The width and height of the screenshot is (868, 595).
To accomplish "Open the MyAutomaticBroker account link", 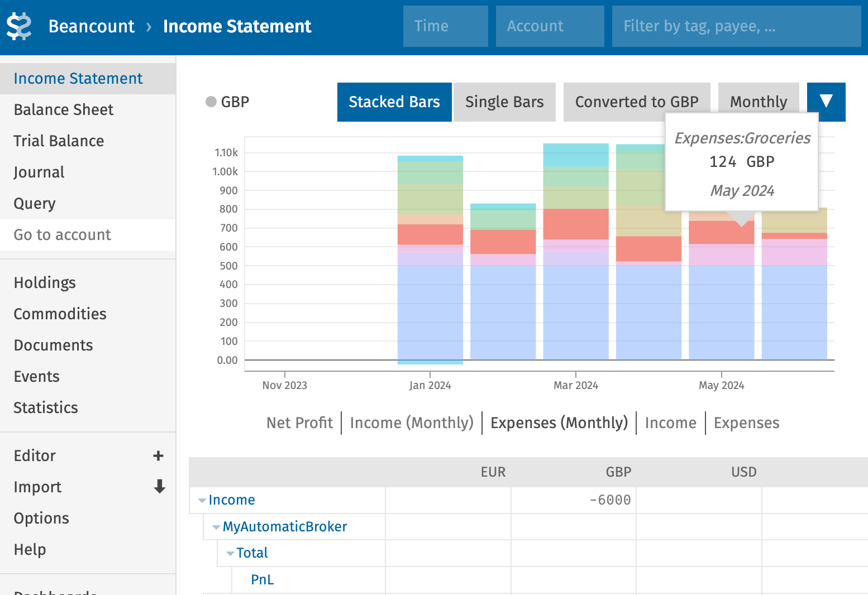I will [285, 527].
